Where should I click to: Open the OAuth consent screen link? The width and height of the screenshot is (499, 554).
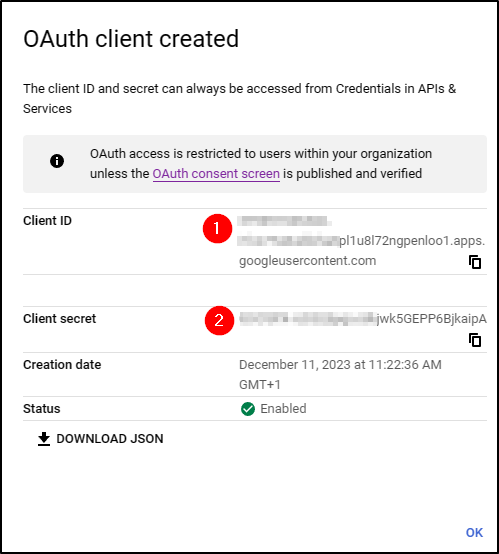pos(216,174)
